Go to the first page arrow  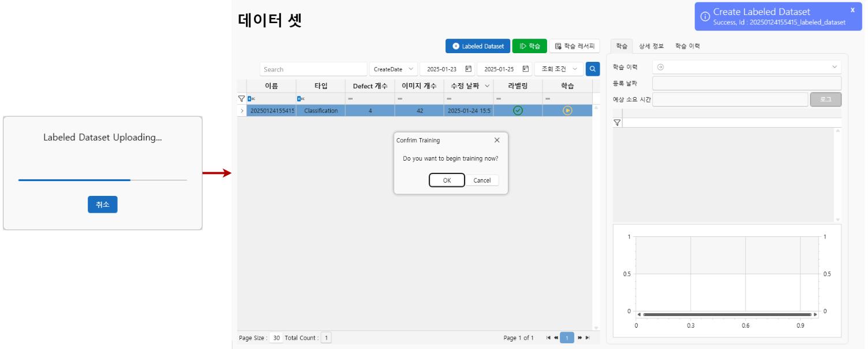(x=548, y=338)
